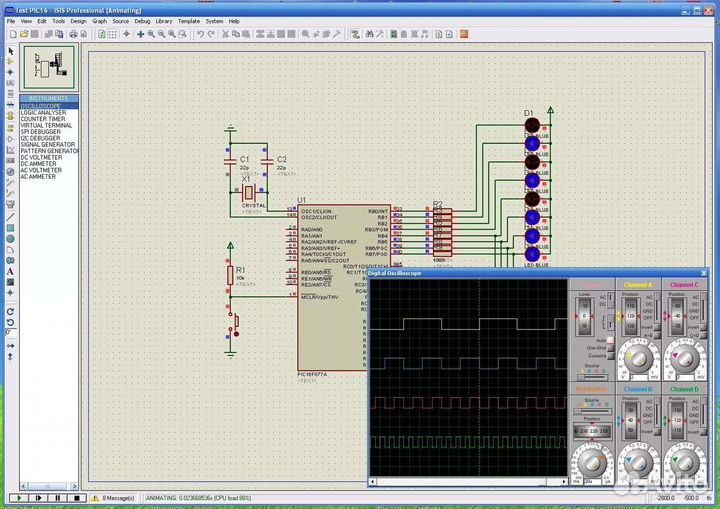The height and width of the screenshot is (509, 720).
Task: Click the X-mirror horizontal flip icon
Action: pyautogui.click(x=11, y=345)
